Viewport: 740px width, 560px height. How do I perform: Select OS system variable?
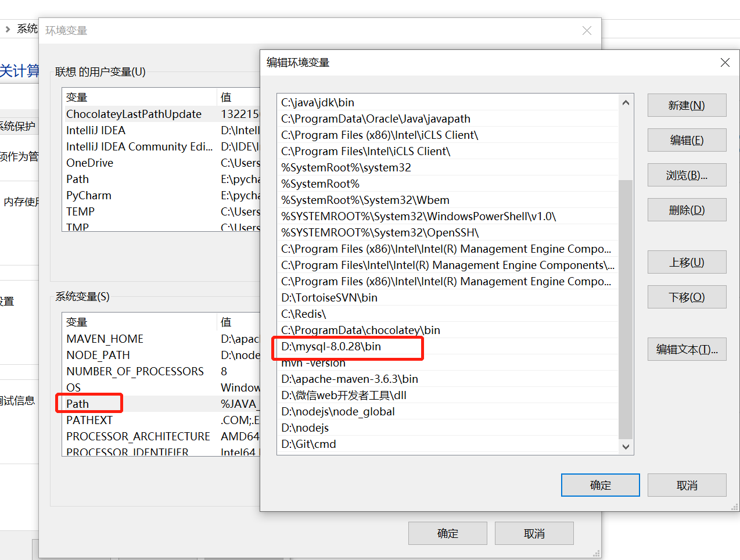point(161,387)
